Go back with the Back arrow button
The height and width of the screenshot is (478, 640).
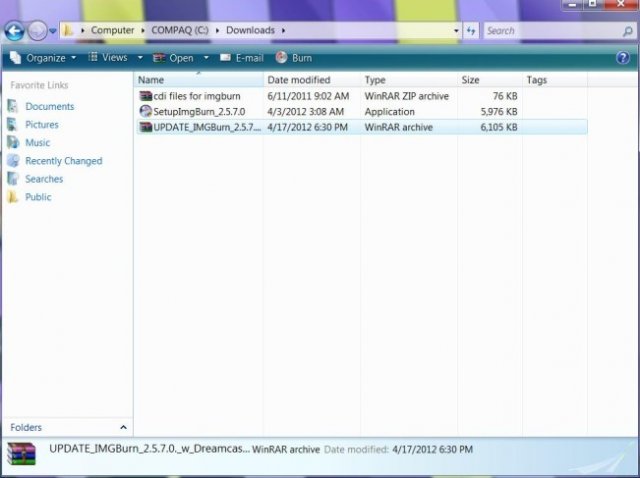pyautogui.click(x=14, y=31)
